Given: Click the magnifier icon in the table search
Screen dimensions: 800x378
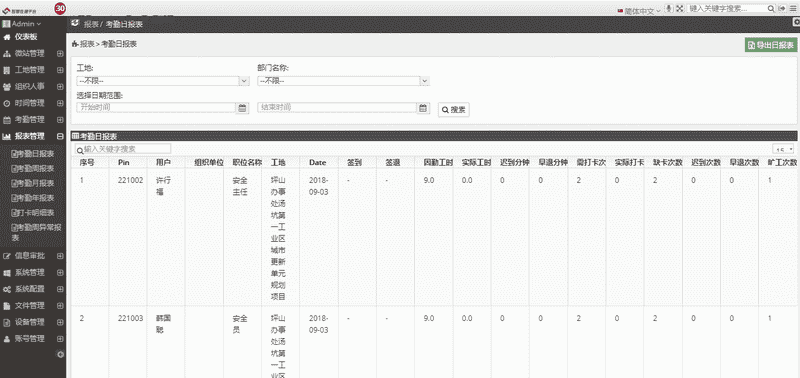Looking at the screenshot, I should pos(80,149).
